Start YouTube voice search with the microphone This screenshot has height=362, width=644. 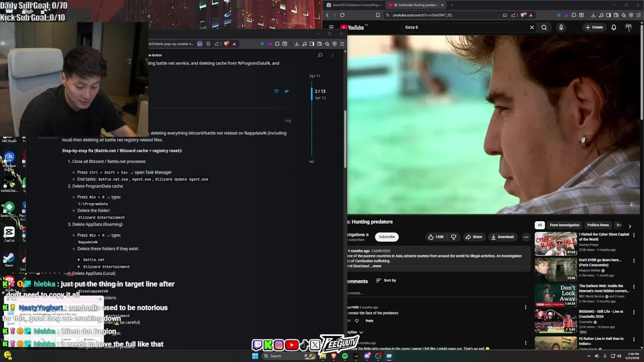[561, 27]
